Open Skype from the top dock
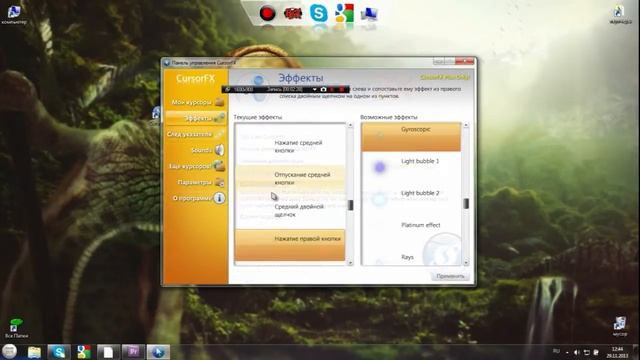 coord(318,13)
